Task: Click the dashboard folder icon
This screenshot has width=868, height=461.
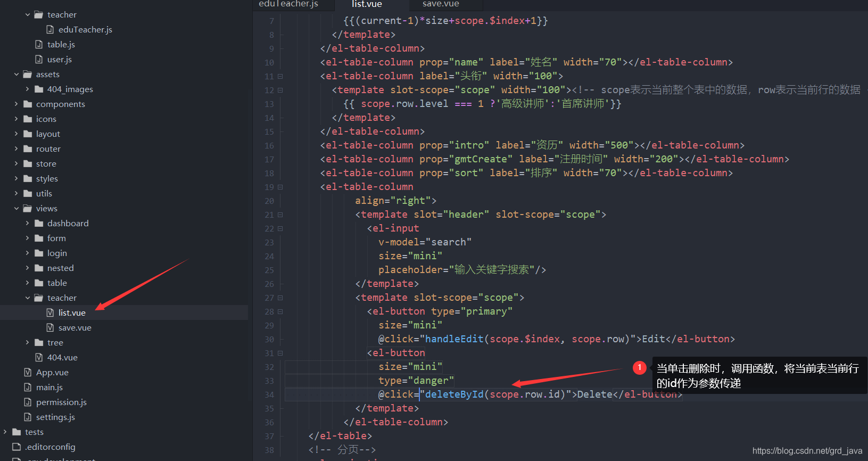Action: [39, 224]
